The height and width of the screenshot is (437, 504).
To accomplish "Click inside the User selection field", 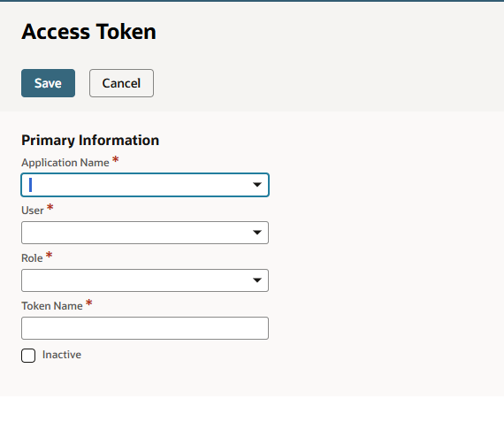I will [145, 233].
